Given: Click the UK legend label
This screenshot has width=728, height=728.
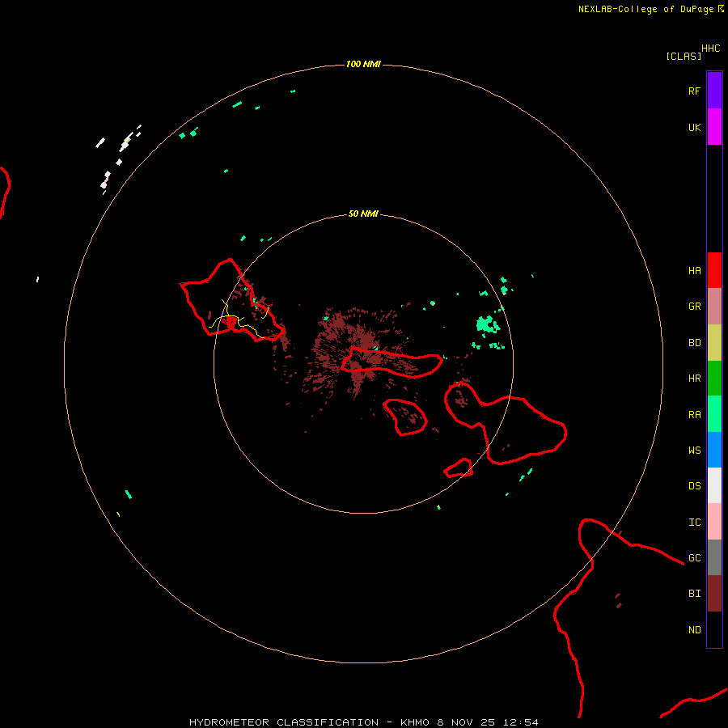Looking at the screenshot, I should (694, 128).
